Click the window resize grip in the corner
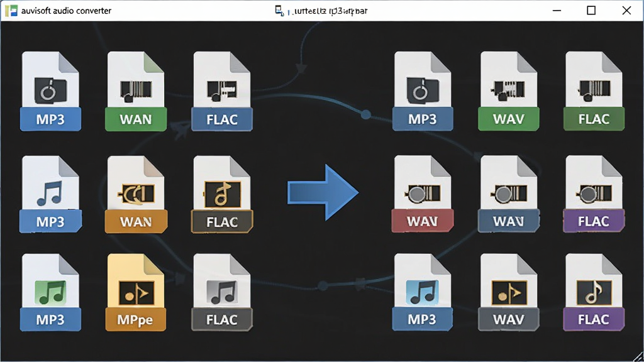The image size is (644, 362). 638,356
